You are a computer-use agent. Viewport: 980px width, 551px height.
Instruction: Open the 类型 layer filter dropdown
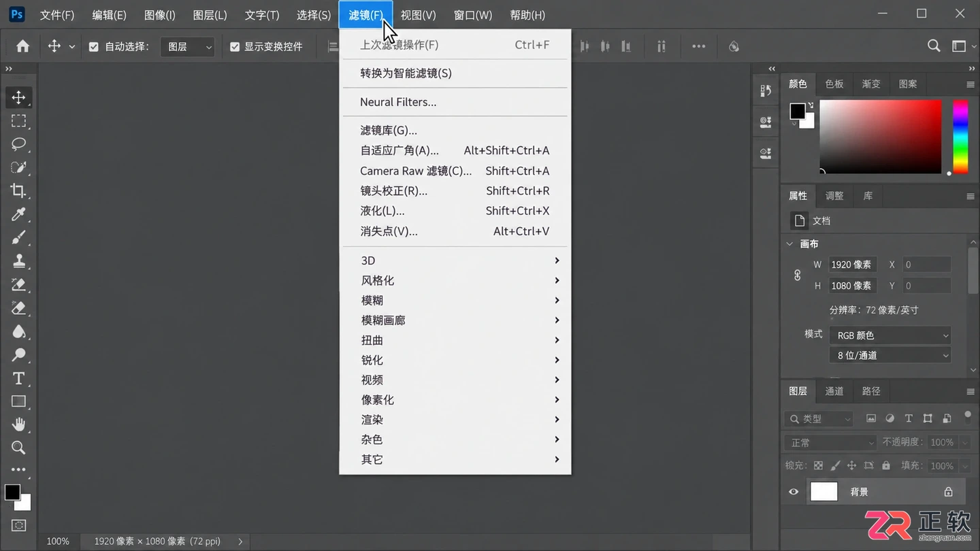coord(819,419)
